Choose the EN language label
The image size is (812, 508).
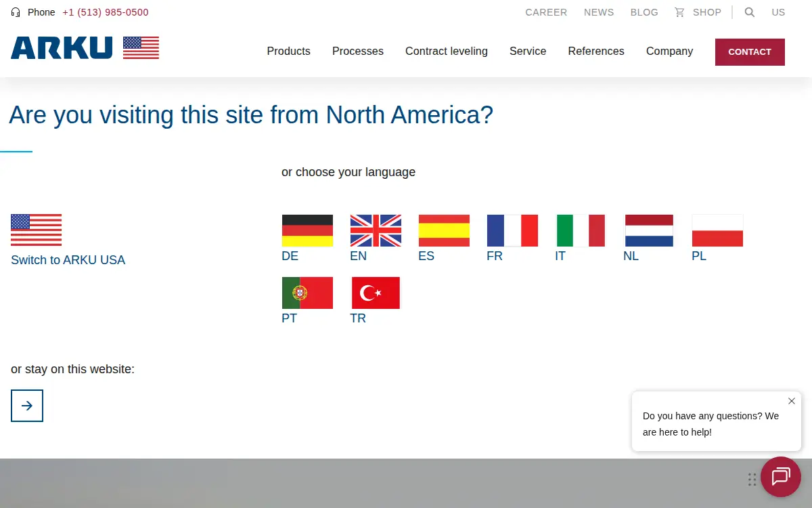(359, 256)
